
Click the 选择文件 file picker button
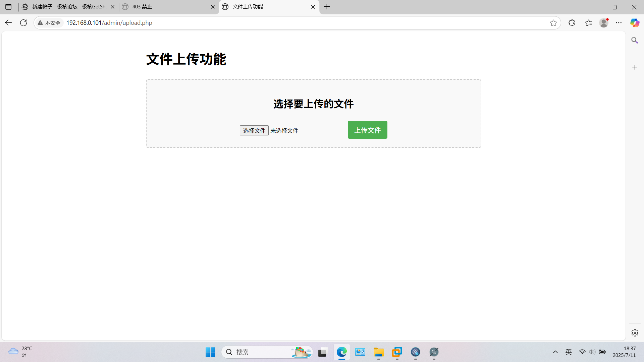click(254, 130)
